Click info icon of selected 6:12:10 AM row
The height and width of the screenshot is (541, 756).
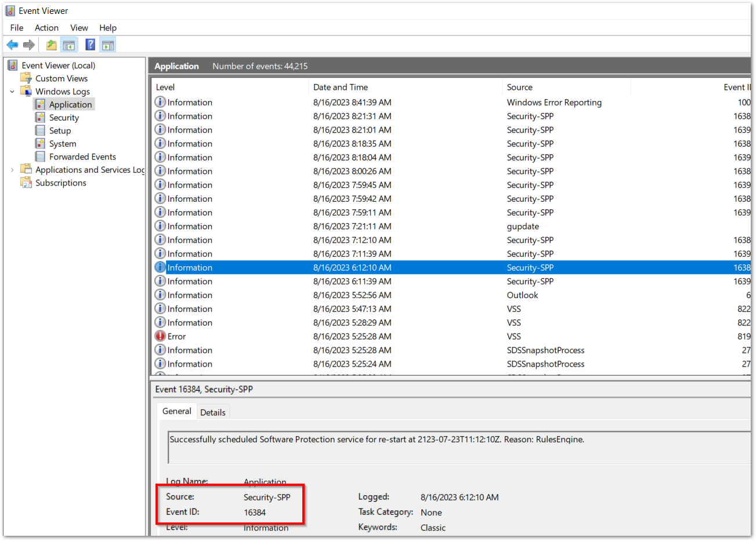(x=160, y=267)
